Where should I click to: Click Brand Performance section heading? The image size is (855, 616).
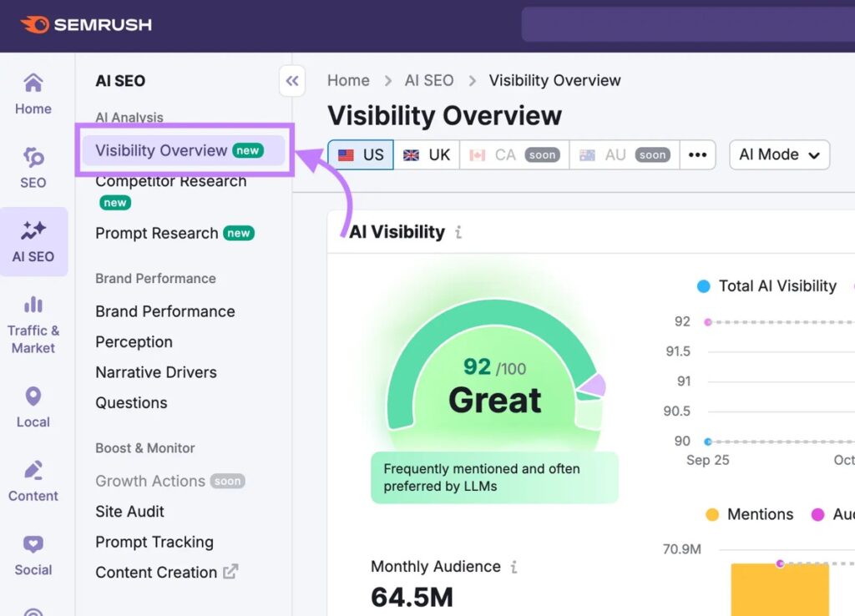[155, 279]
